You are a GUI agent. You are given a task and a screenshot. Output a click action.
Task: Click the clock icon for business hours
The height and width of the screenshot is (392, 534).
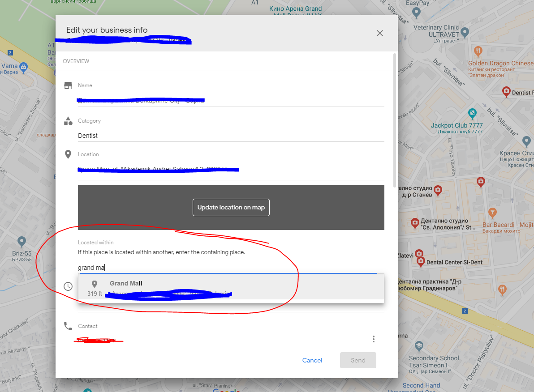[68, 286]
